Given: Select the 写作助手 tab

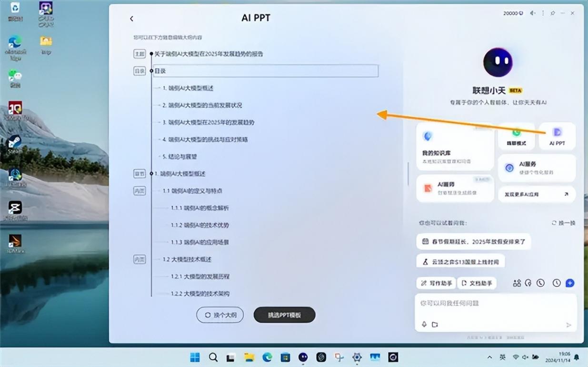Looking at the screenshot, I should 436,283.
